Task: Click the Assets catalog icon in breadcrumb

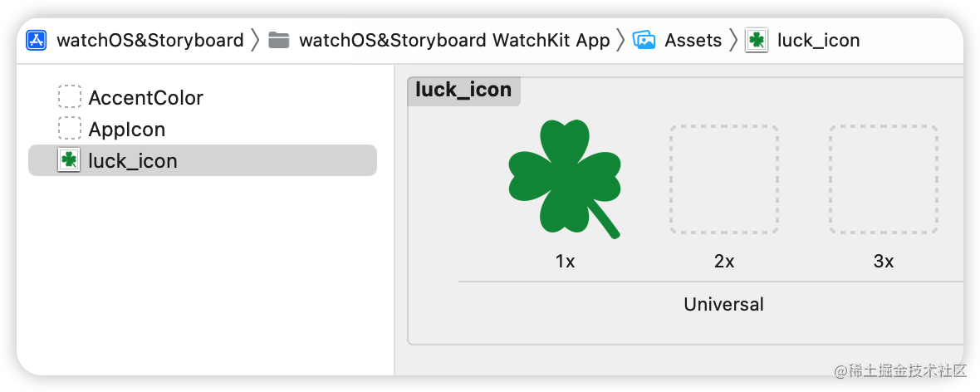Action: 644,41
